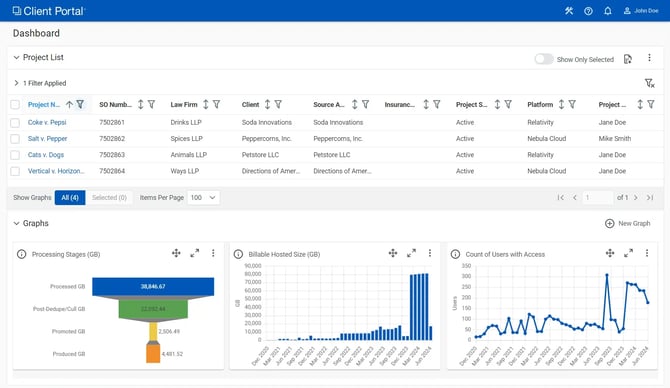Open SO Number column filter
670x388 pixels.
click(151, 104)
